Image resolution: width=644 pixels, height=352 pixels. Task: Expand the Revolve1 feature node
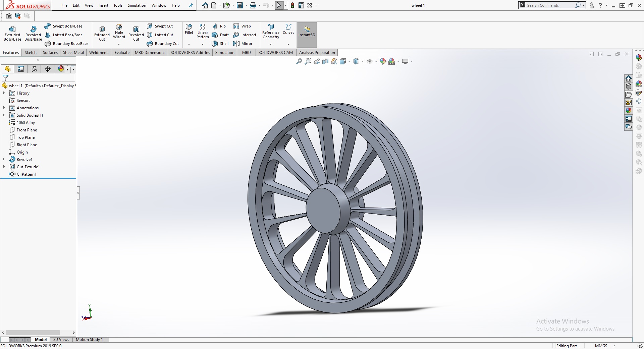pos(4,159)
